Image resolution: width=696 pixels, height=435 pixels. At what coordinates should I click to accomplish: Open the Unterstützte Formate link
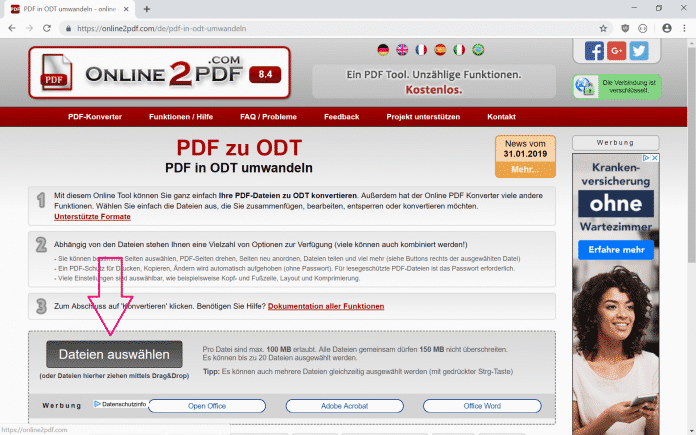[x=92, y=216]
